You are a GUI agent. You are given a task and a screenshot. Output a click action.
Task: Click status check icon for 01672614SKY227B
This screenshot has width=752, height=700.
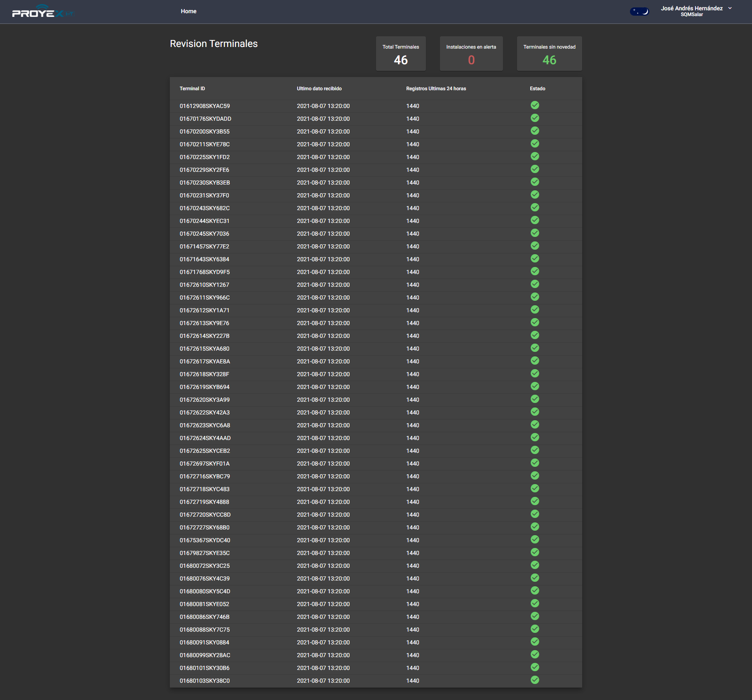click(535, 335)
